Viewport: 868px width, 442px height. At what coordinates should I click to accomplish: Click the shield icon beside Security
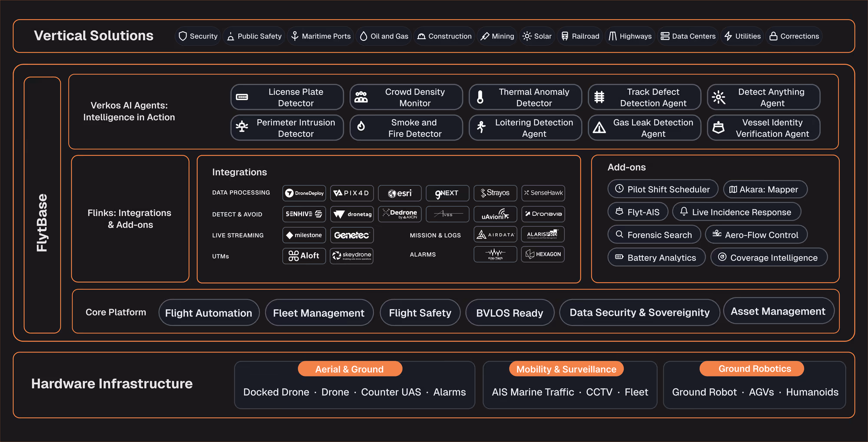pyautogui.click(x=183, y=36)
